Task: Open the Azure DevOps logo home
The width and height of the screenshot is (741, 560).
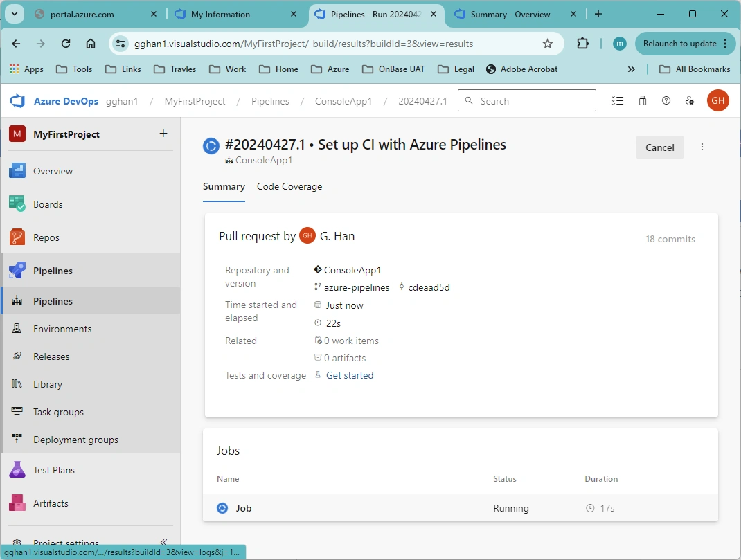Action: [17, 101]
